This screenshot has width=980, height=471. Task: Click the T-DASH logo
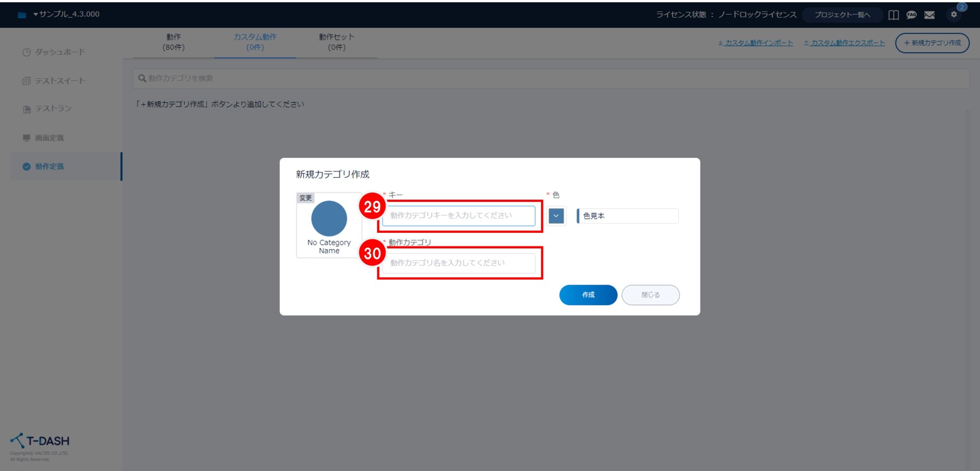[40, 441]
